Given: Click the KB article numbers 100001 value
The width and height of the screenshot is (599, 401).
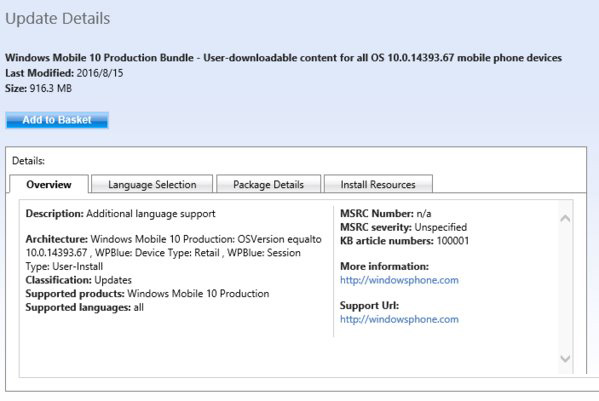Looking at the screenshot, I should tap(453, 241).
